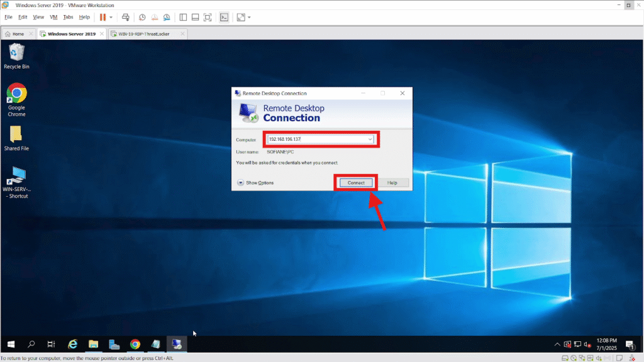Select the WIN-SERV Shortcut desktop icon
644x362 pixels.
(16, 183)
